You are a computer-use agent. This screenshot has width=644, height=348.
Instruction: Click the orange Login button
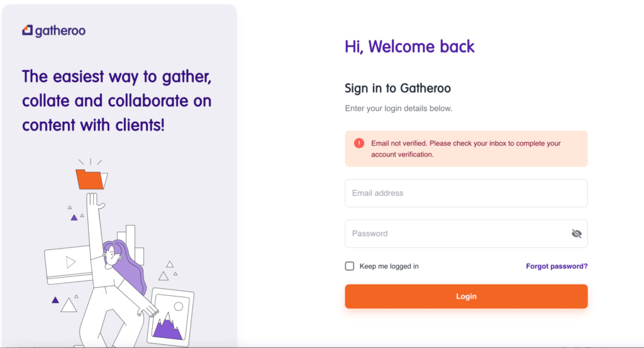point(466,296)
